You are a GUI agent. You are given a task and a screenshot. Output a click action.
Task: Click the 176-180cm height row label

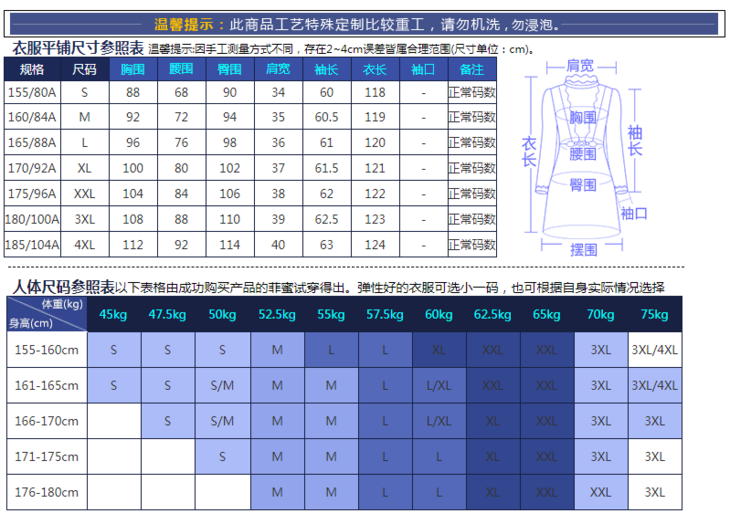[x=44, y=492]
